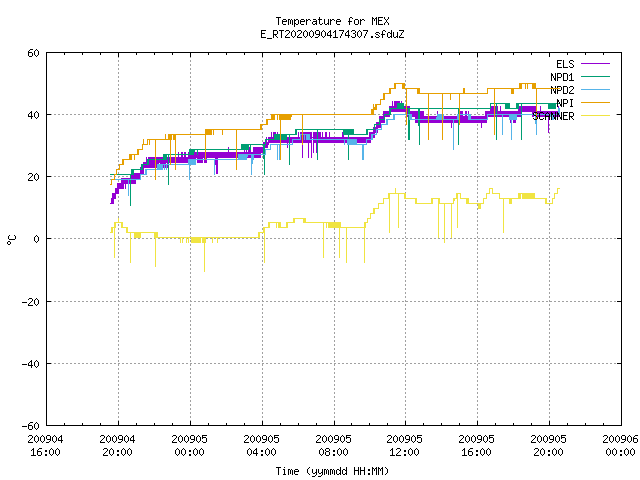
Task: Click the x-axis tick 200905 20:00
Action: [549, 446]
